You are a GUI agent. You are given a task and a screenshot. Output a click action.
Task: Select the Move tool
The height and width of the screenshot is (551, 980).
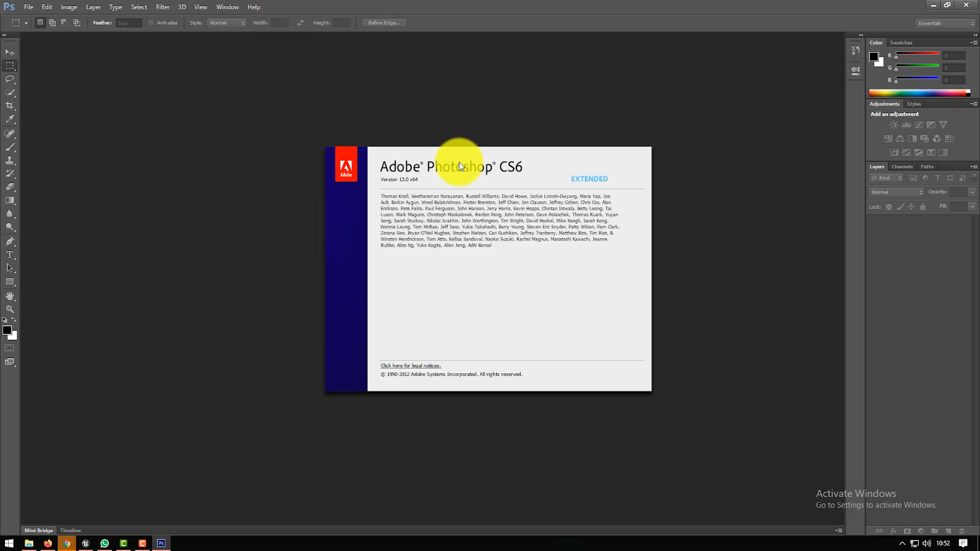pyautogui.click(x=10, y=53)
